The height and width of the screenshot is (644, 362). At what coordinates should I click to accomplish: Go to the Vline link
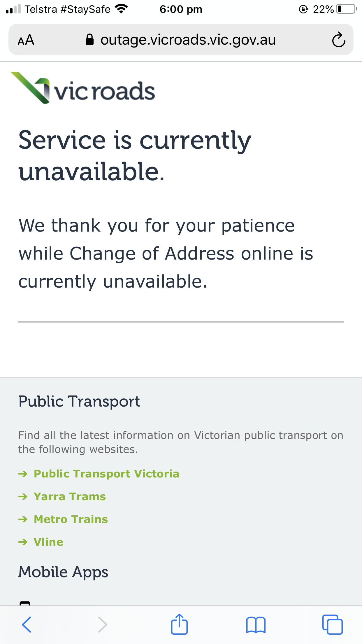[x=48, y=542]
